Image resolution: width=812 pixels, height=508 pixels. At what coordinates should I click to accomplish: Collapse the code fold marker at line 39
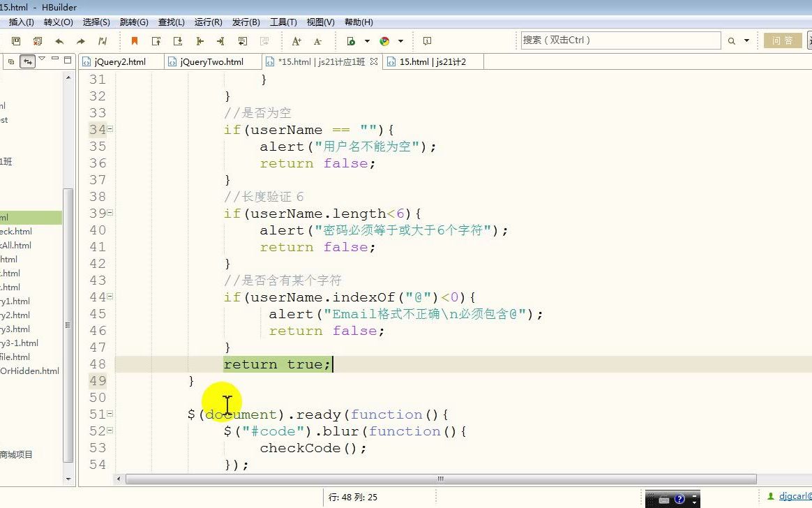[110, 213]
